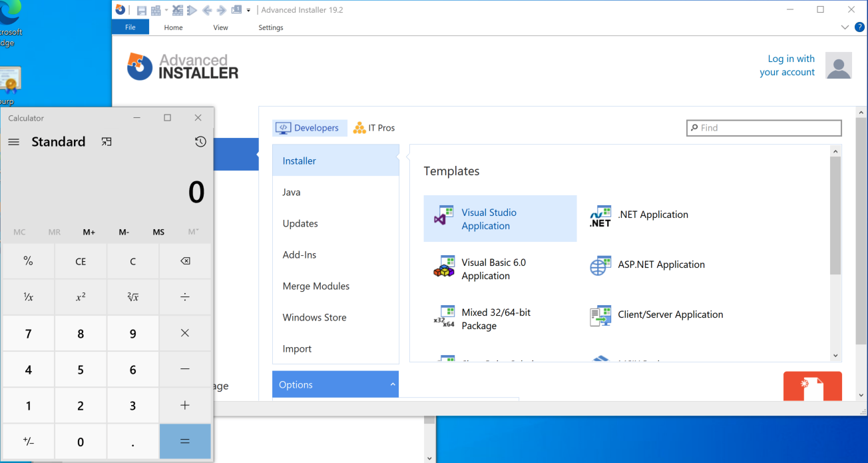Collapse the Options panel header
This screenshot has height=463, width=868.
(335, 384)
